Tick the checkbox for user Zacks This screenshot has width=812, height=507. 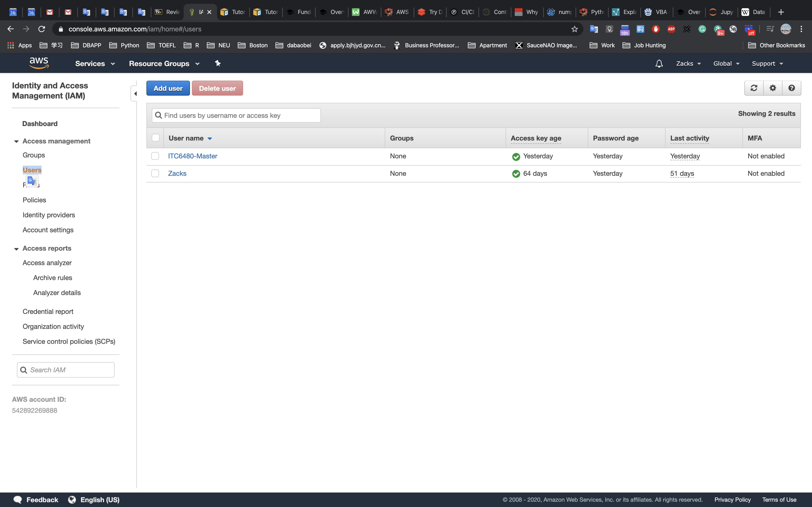(x=155, y=173)
